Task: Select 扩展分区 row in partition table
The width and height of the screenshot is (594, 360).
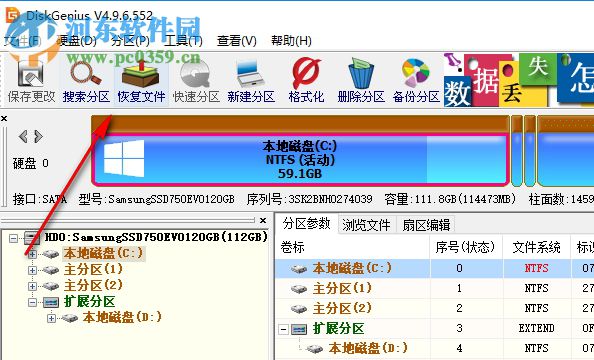Action: click(x=435, y=329)
